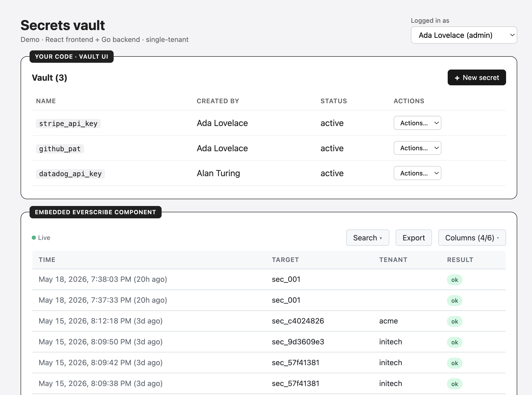The image size is (532, 395).
Task: Click the 7:38:03 PM log timestamp
Action: coord(103,279)
